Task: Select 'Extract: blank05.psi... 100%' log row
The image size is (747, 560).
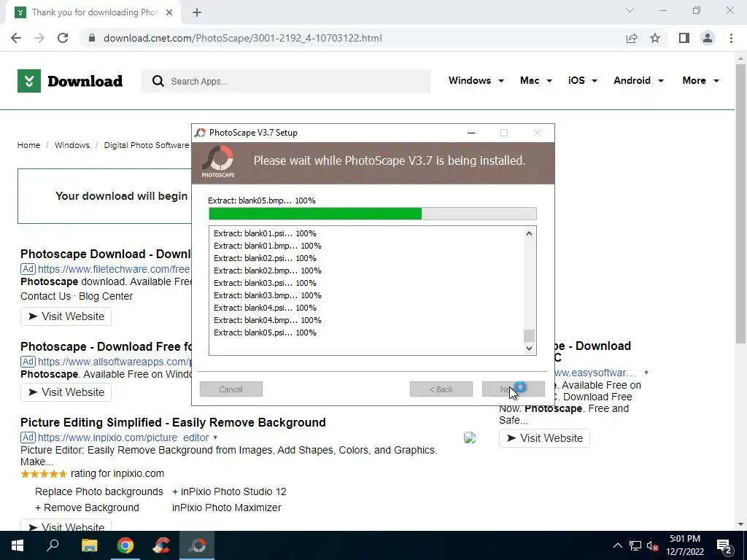Action: pos(265,332)
